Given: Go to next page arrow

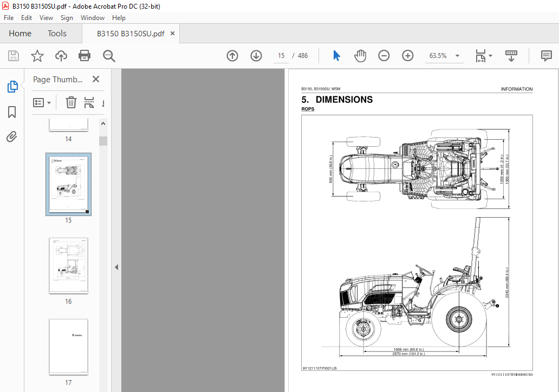Looking at the screenshot, I should [256, 56].
